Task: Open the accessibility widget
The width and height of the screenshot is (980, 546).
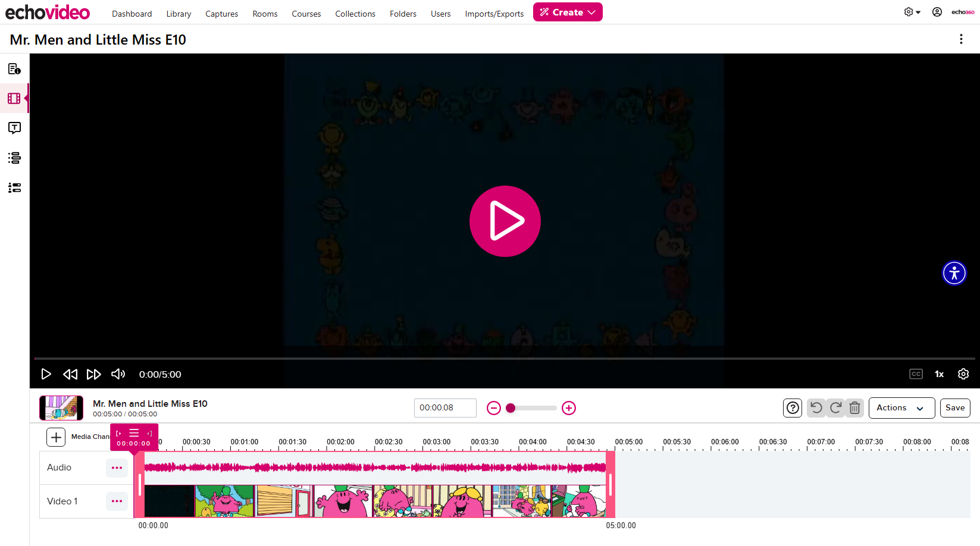Action: click(x=954, y=273)
